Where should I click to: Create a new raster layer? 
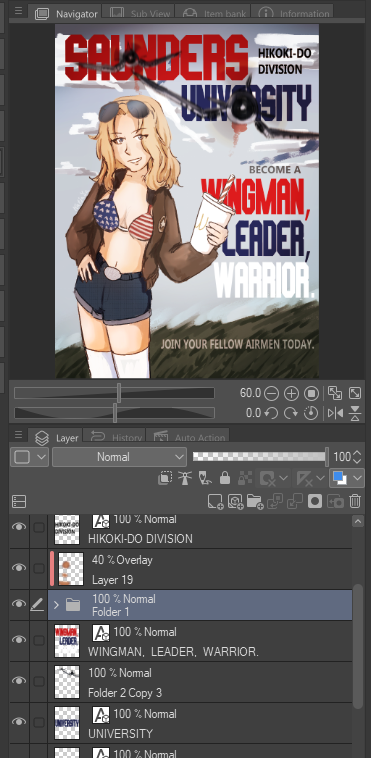coord(215,502)
